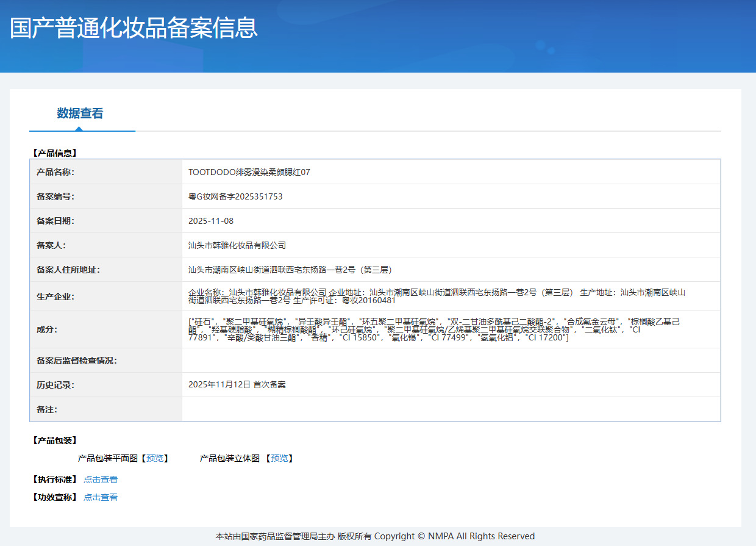The image size is (756, 546).
Task: Click the 产品名称 label cell
Action: [106, 172]
